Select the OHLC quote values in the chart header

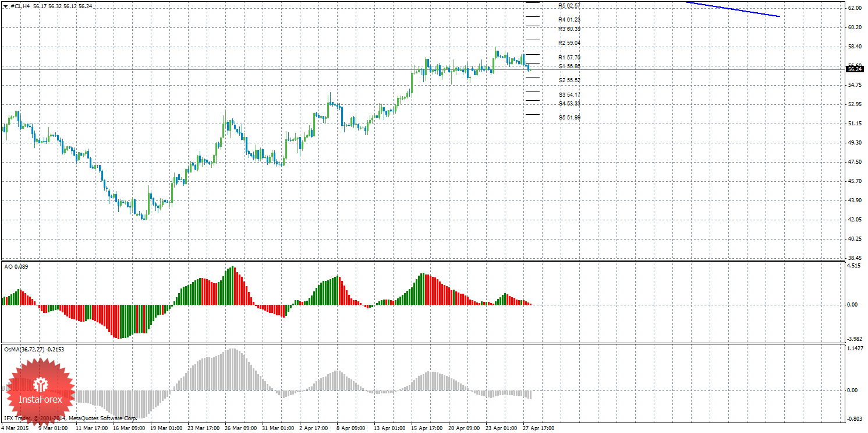coord(62,6)
